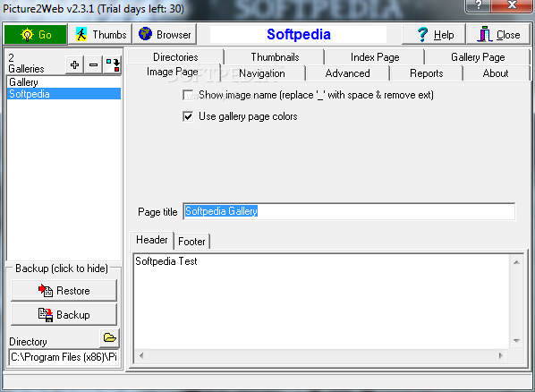
Task: Click into the Page title field
Action: tap(349, 211)
